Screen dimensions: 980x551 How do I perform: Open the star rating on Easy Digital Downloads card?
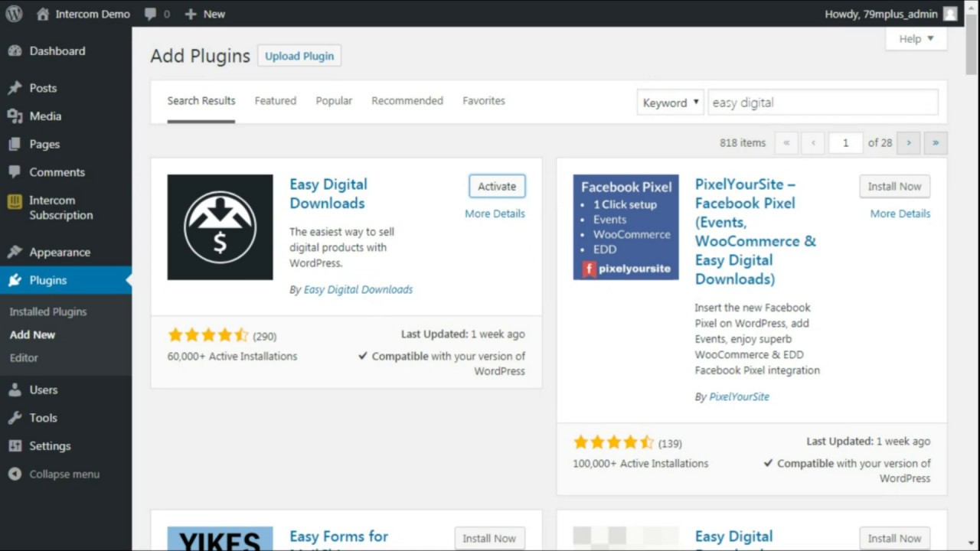[x=207, y=335]
